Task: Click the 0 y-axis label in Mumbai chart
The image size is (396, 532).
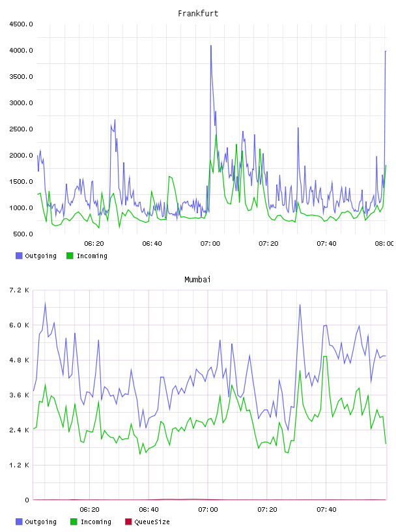Action: pyautogui.click(x=27, y=500)
